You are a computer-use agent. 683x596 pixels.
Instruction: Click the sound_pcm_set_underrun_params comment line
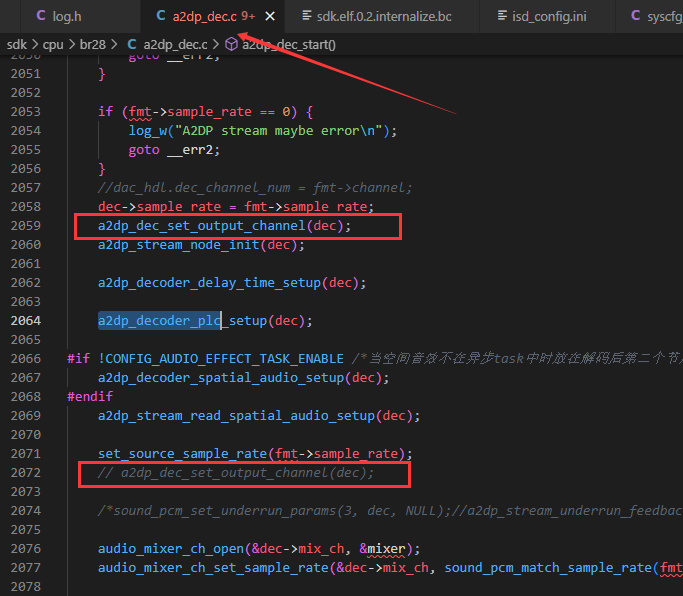pos(390,511)
